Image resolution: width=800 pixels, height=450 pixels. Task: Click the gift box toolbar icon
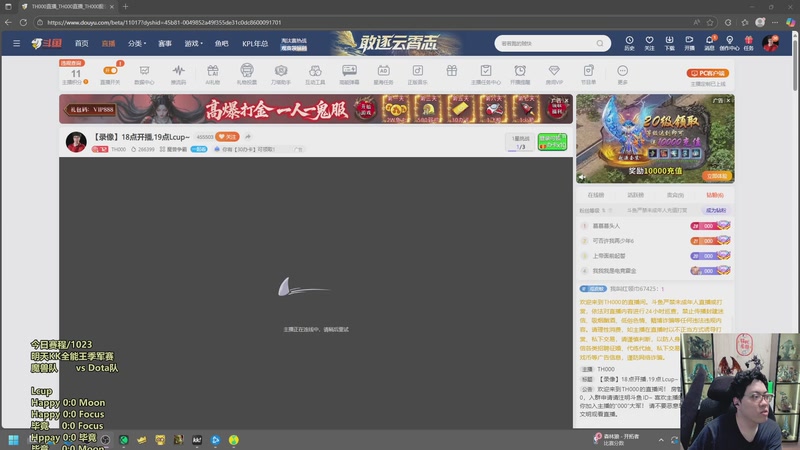tap(452, 71)
